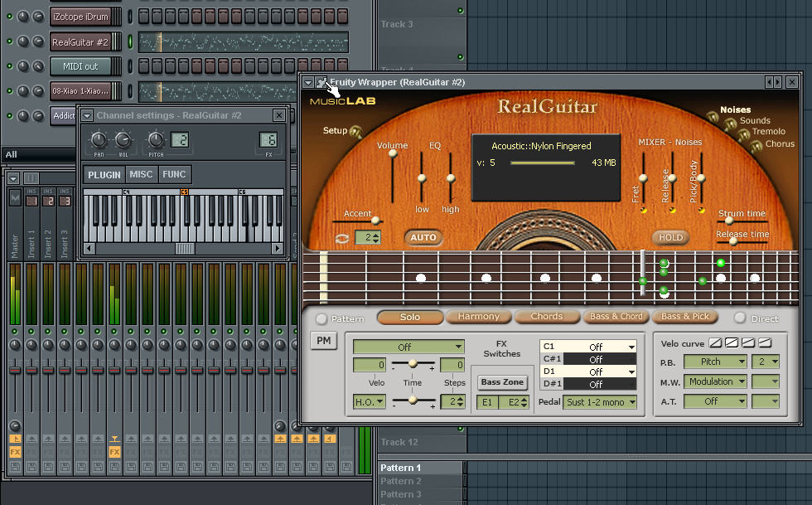Open the H.O. dropdown

tap(370, 402)
